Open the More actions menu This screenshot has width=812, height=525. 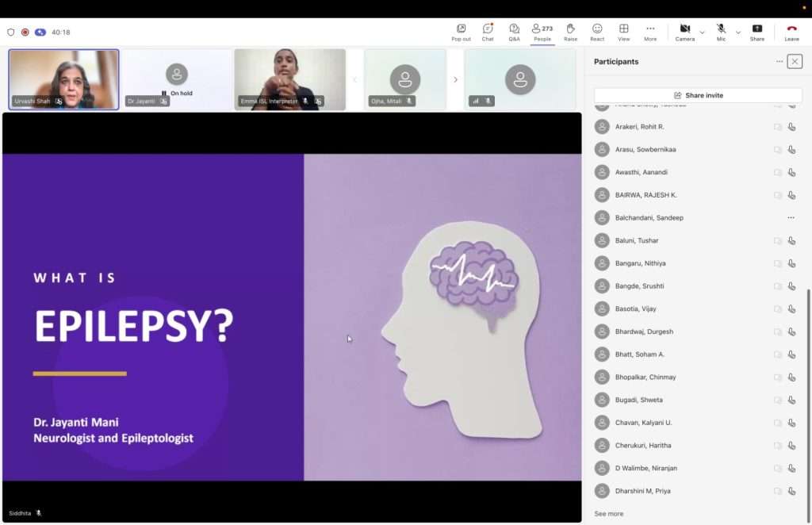tap(650, 32)
